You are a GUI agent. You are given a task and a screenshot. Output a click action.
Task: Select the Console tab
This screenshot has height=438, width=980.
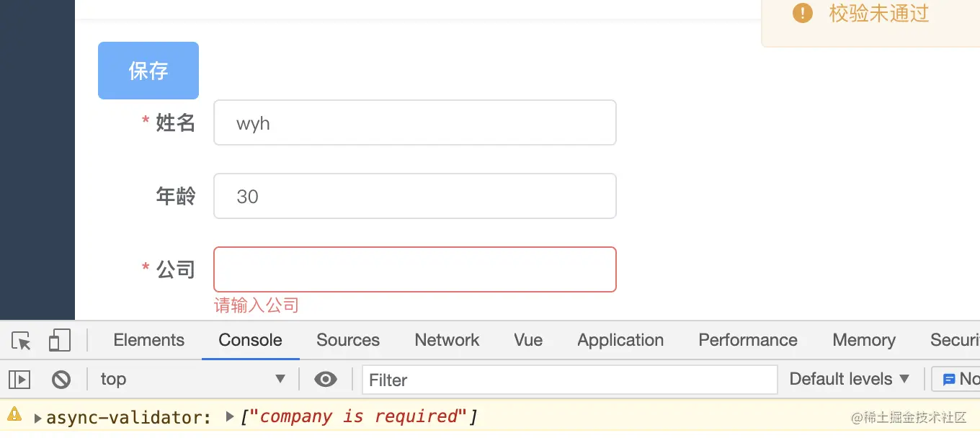[x=251, y=340]
